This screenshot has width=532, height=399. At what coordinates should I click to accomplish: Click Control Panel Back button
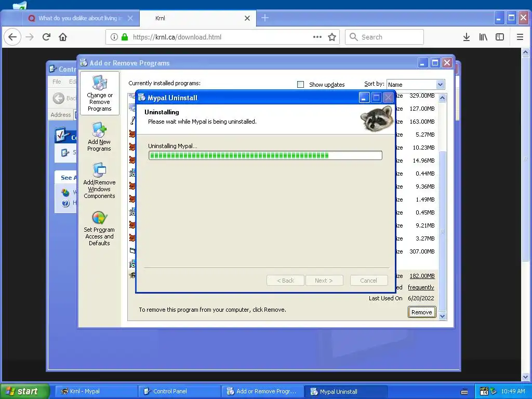64,98
